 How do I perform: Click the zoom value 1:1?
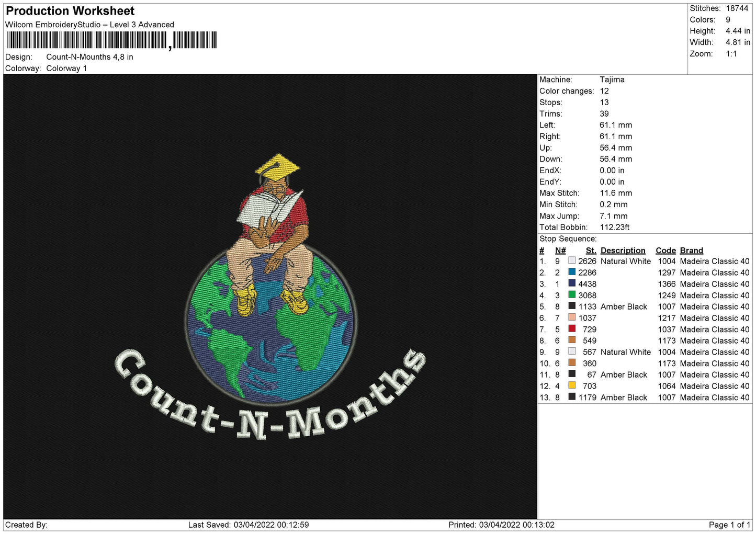[731, 54]
